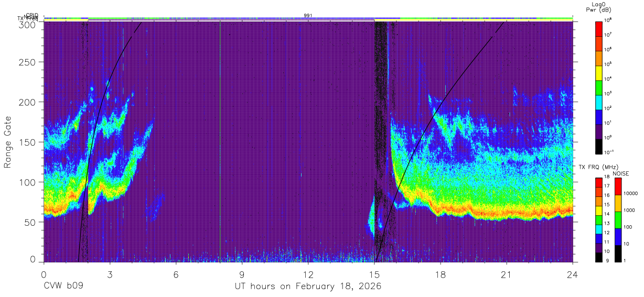
Task: Pick the red top segment of power colorbar
Action: [x=599, y=28]
